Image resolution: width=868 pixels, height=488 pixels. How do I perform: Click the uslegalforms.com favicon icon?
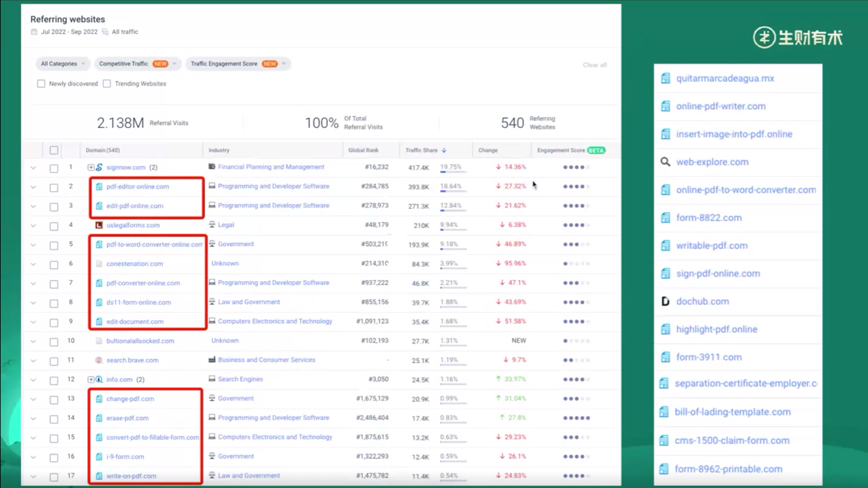99,225
